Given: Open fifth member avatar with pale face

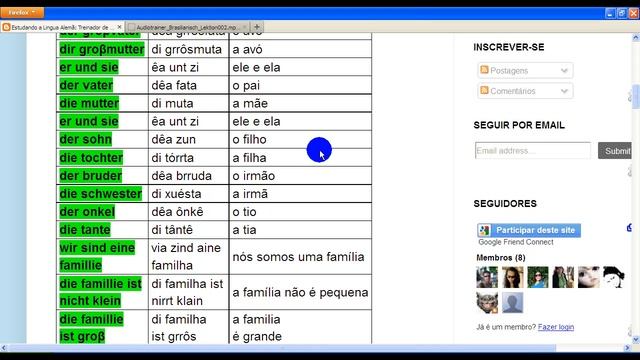Looking at the screenshot, I should 588,277.
